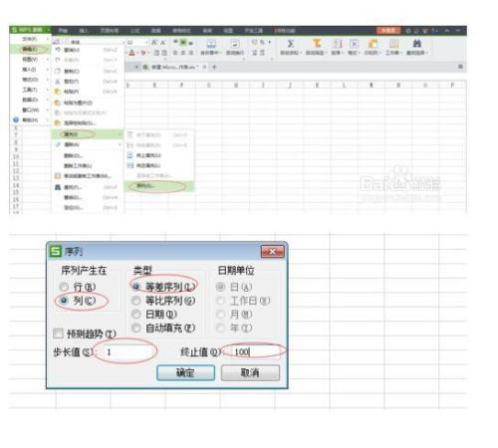Open Find with the binoculars icon
498x448 pixels.
click(417, 44)
